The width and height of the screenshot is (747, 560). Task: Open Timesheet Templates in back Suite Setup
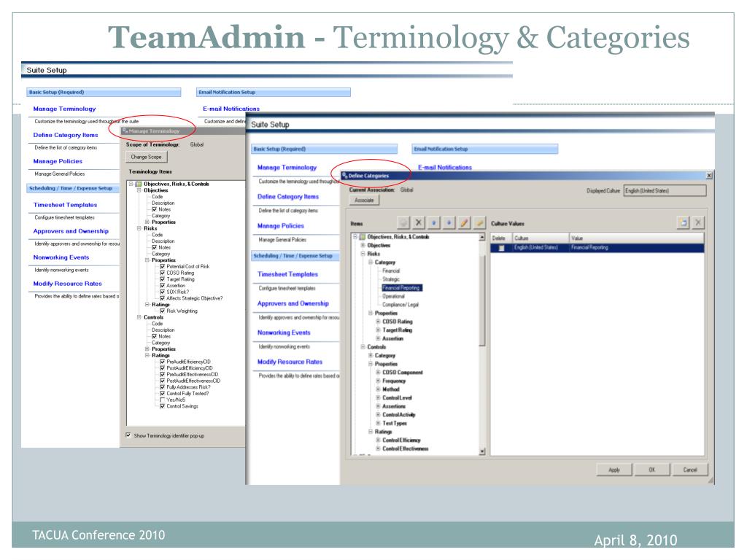coord(65,205)
